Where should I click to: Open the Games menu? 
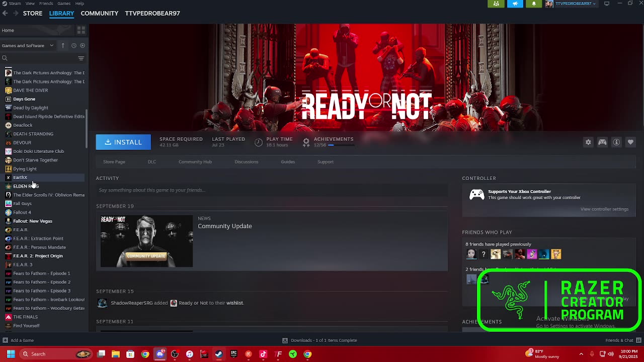(64, 4)
